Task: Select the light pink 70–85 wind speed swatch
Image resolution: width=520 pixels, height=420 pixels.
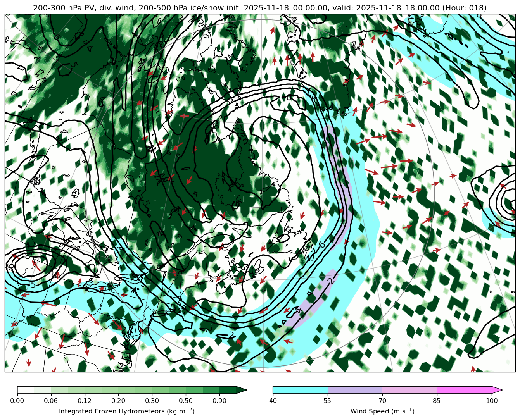Action: 409,390
